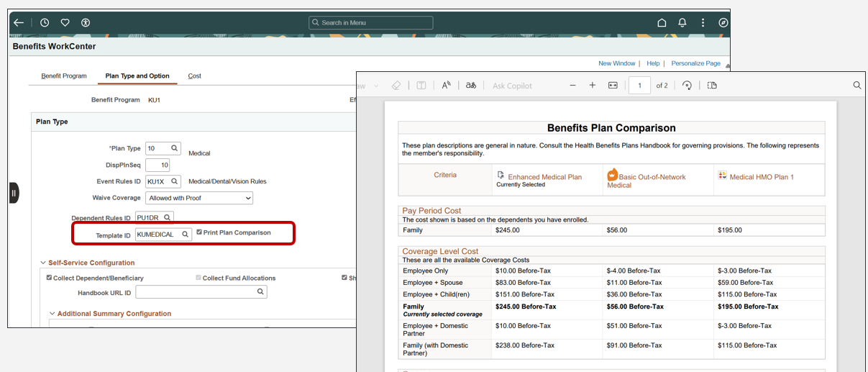The image size is (868, 372).
Task: Open Find magnifier in PDF viewer
Action: 857,85
